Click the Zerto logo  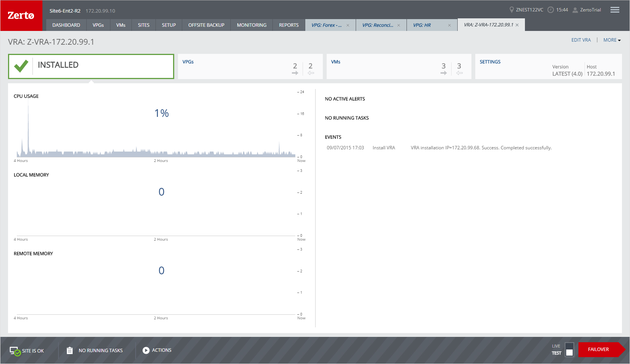pos(21,16)
